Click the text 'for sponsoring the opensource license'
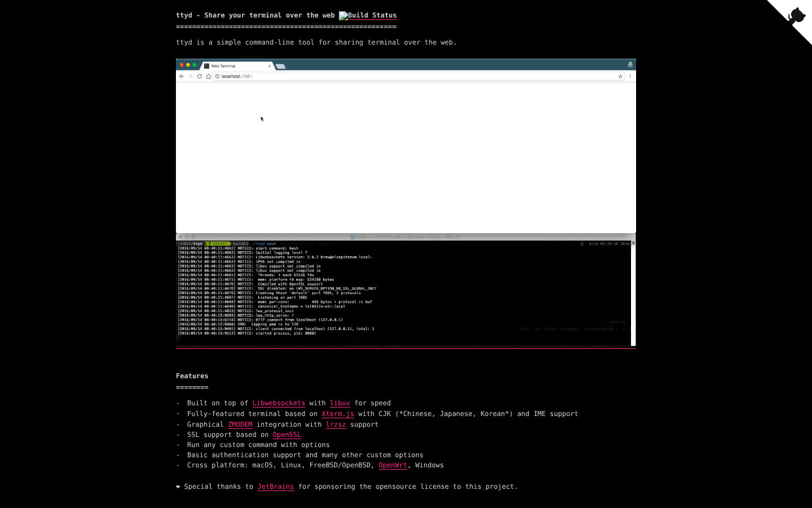This screenshot has height=508, width=812. pyautogui.click(x=374, y=487)
